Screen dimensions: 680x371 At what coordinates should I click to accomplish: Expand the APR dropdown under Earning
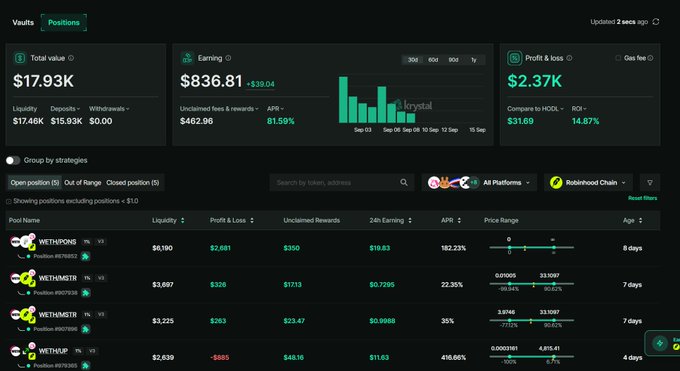tap(275, 108)
